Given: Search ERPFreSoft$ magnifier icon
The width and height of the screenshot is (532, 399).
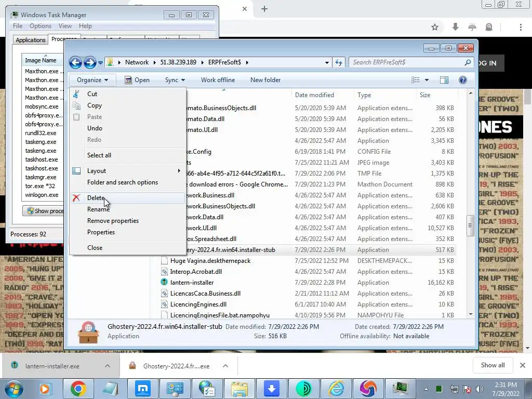Looking at the screenshot, I should pyautogui.click(x=468, y=62).
